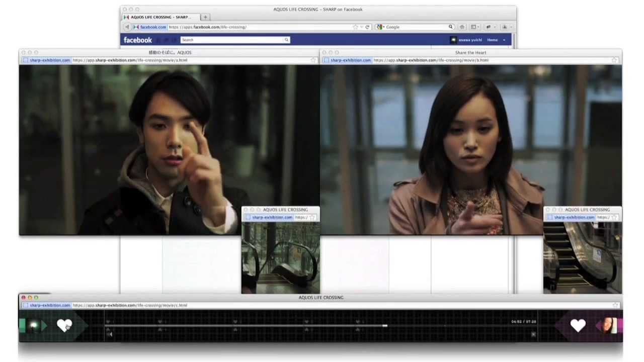Screen dimensions: 644x362
Task: Click the white heart beside the woman's thumbnail
Action: coord(578,326)
